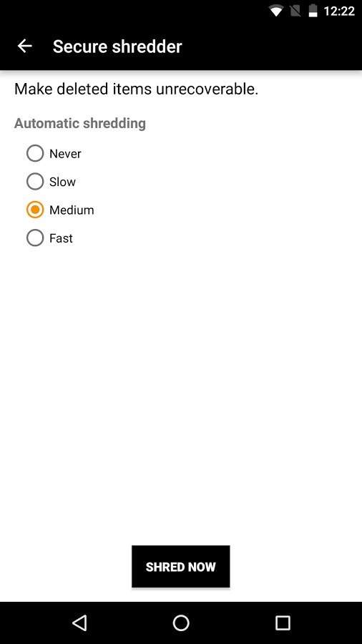Select the Slow radio button circle
The width and height of the screenshot is (362, 644).
pyautogui.click(x=35, y=182)
